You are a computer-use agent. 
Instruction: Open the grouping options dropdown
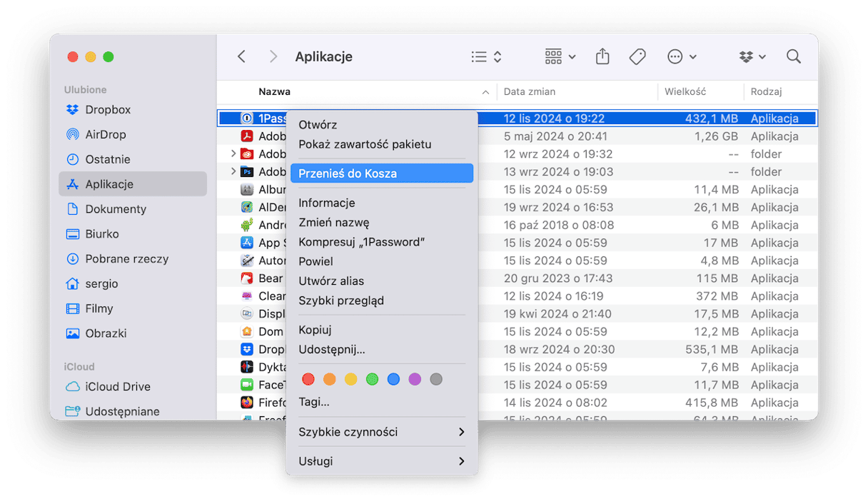560,56
